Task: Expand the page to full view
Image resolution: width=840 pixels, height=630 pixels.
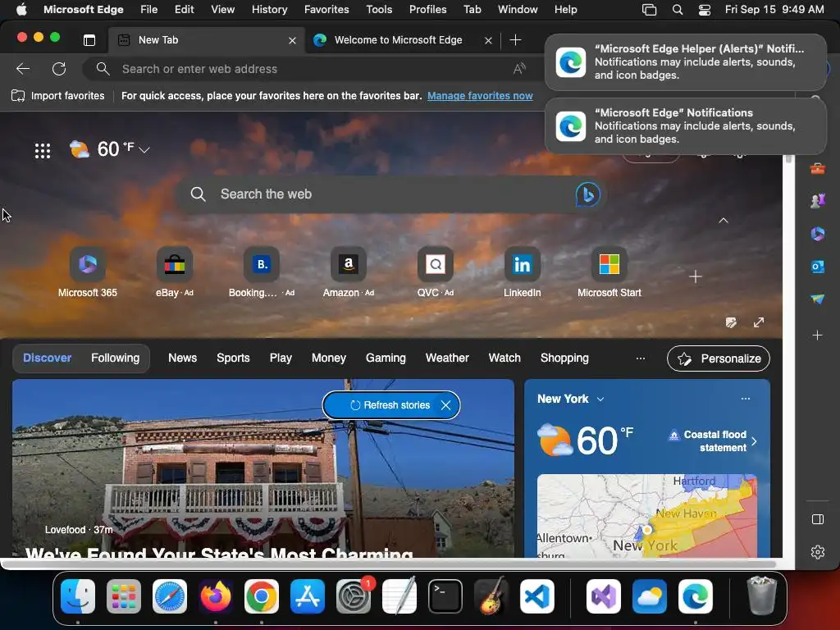Action: pyautogui.click(x=759, y=322)
